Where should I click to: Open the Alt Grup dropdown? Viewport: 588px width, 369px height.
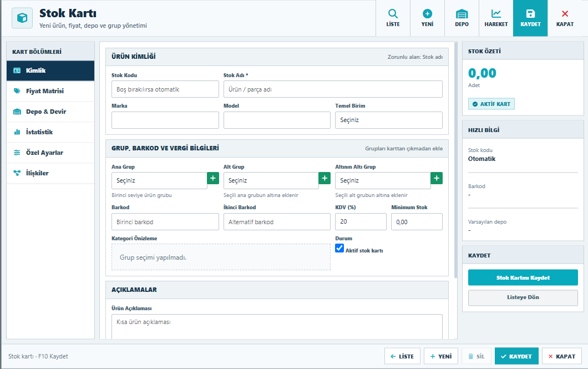click(271, 180)
